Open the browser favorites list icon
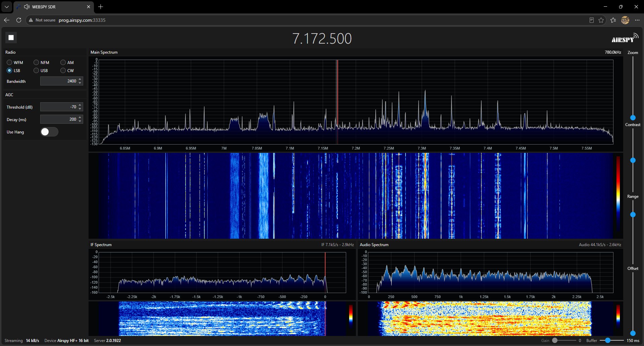The width and height of the screenshot is (644, 346). [x=613, y=20]
